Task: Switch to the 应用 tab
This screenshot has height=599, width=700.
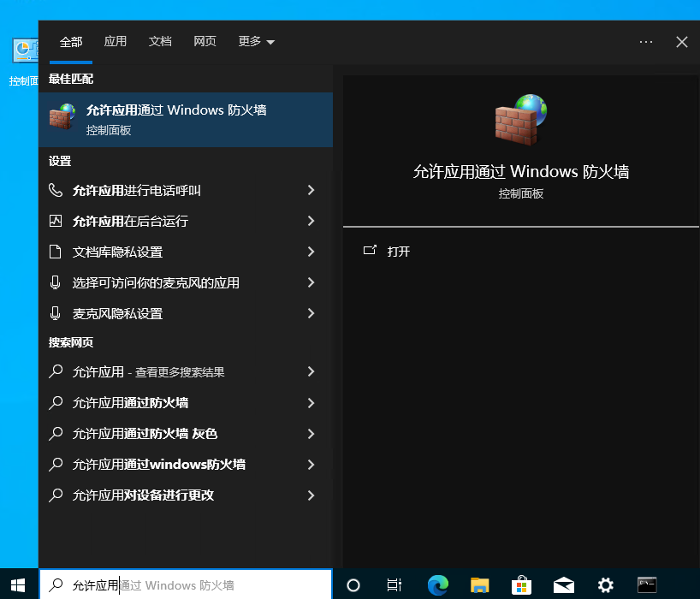Action: click(x=116, y=41)
